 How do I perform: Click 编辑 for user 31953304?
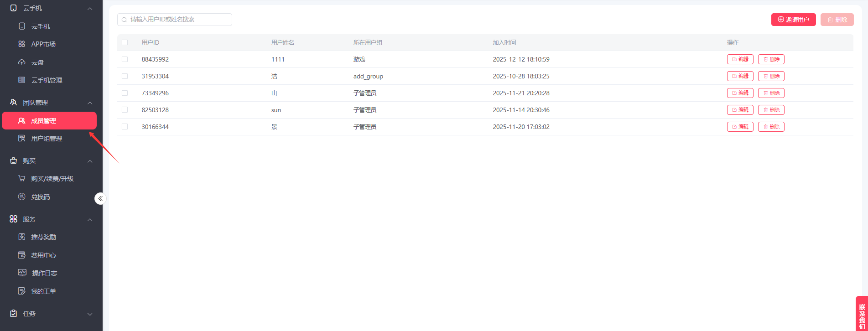point(740,76)
